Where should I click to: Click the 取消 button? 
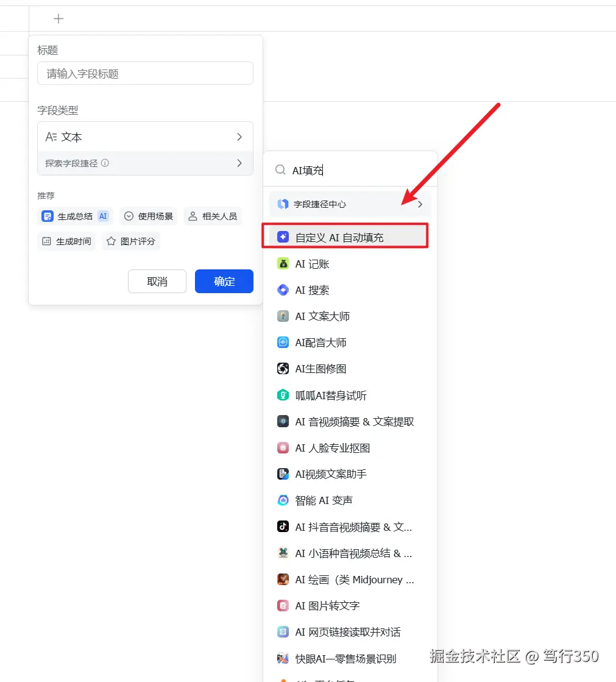coord(157,282)
